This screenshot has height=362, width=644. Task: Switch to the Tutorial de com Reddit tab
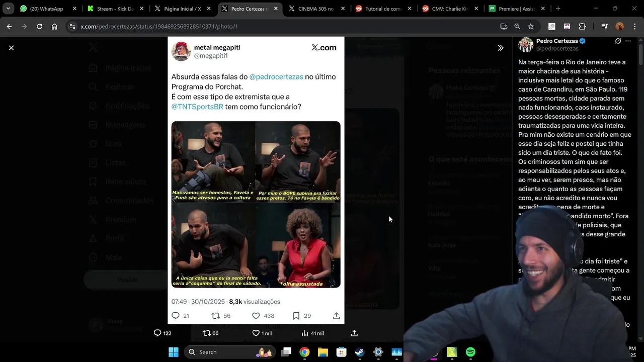(x=382, y=9)
